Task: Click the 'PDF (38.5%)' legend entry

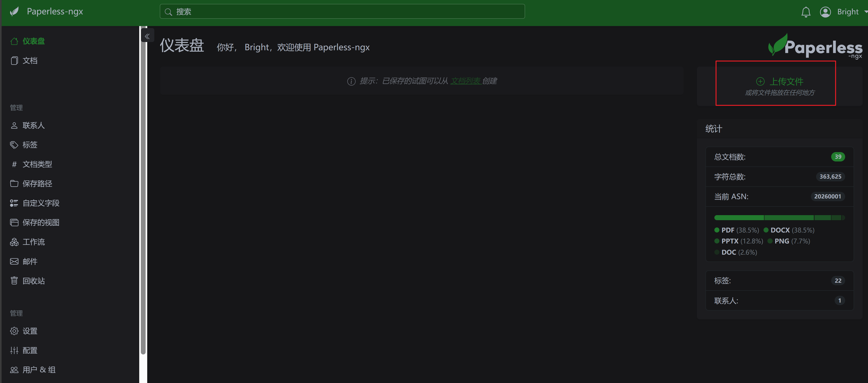Action: [737, 230]
